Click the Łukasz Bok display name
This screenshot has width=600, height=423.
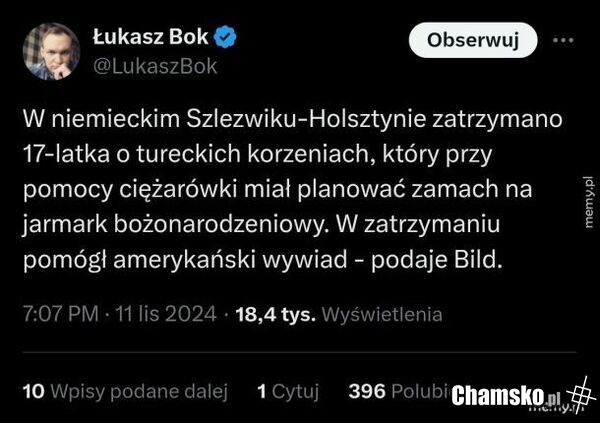(x=150, y=38)
